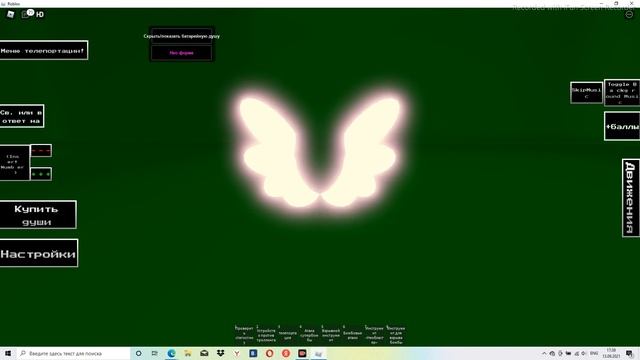Select hotbar slot 1 'Проверить статистику'

coord(244,335)
